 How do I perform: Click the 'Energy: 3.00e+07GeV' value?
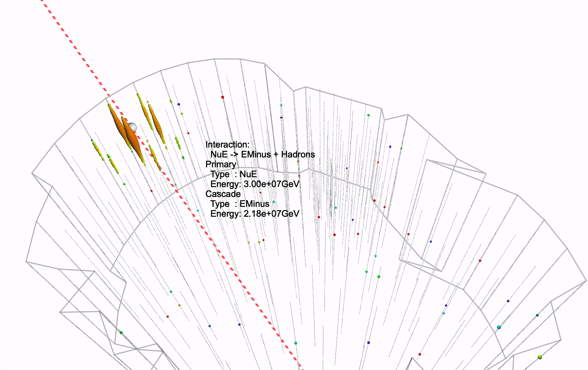point(255,184)
